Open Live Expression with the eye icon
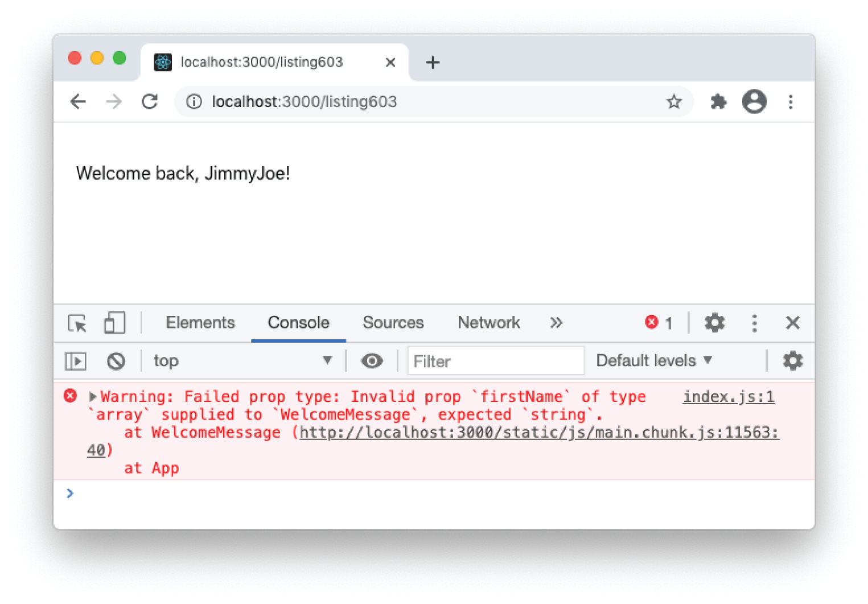 372,360
